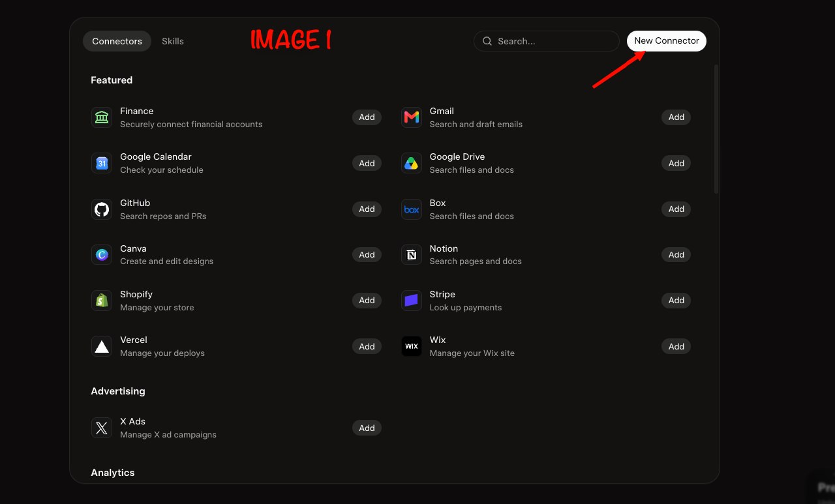Add the GitHub connector
The image size is (835, 504).
(x=367, y=209)
